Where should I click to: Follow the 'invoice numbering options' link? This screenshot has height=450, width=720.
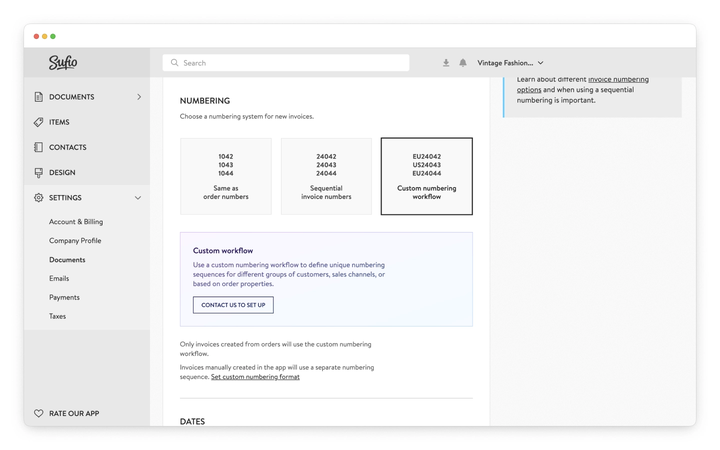click(x=583, y=84)
